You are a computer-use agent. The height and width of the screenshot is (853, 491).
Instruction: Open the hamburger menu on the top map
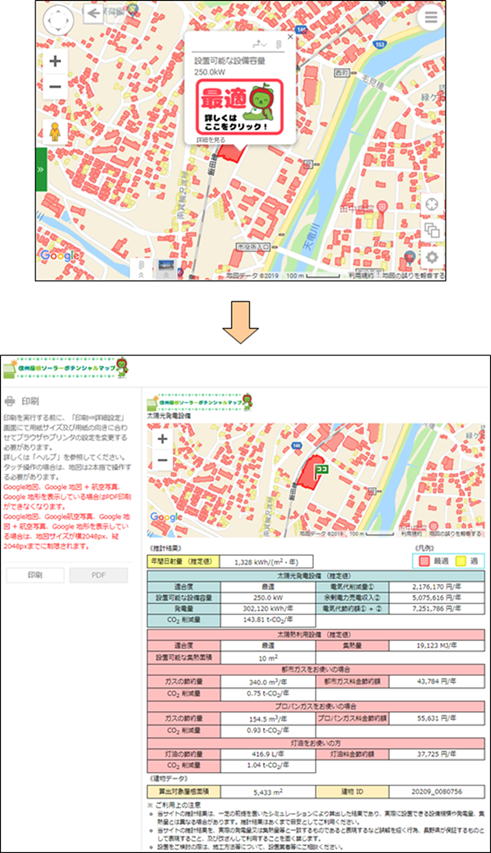coord(431,17)
